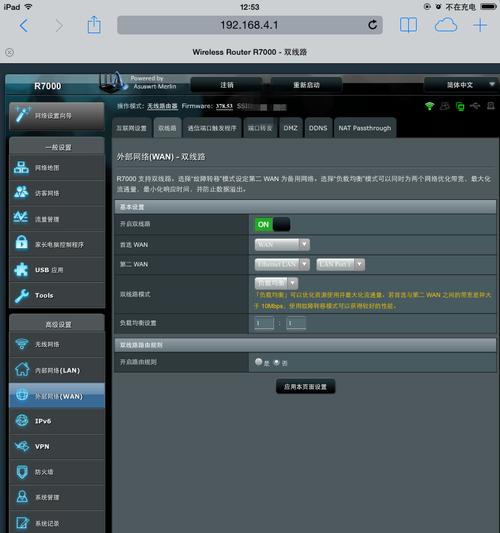Switch to 双线路 tab
The height and width of the screenshot is (533, 500).
click(x=167, y=128)
